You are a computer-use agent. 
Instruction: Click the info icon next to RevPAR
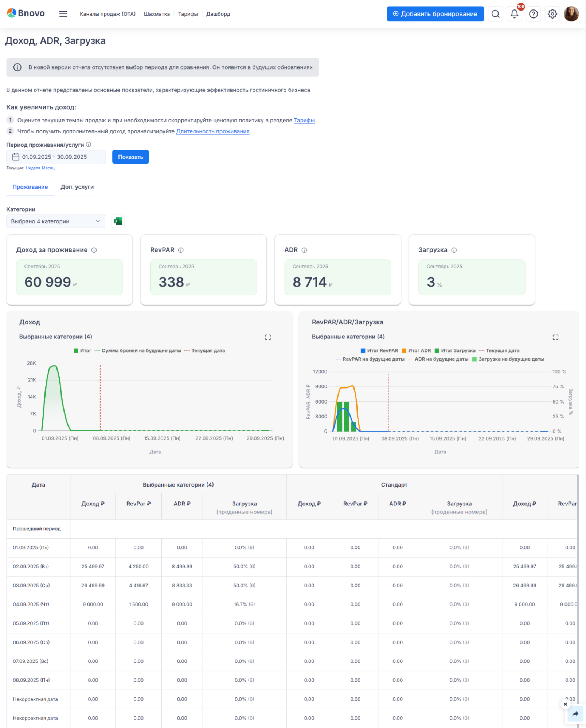pyautogui.click(x=181, y=250)
